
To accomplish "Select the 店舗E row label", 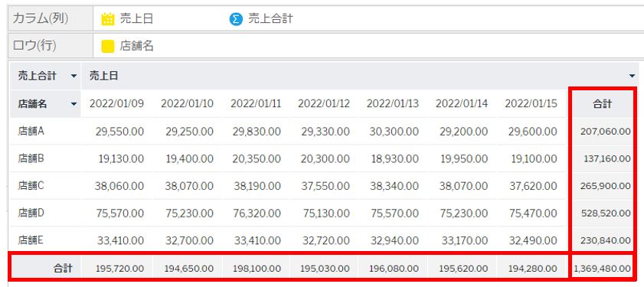I will [x=31, y=240].
